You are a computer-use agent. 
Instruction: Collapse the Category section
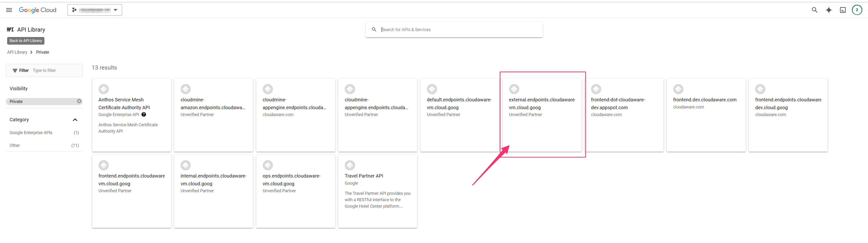[75, 120]
